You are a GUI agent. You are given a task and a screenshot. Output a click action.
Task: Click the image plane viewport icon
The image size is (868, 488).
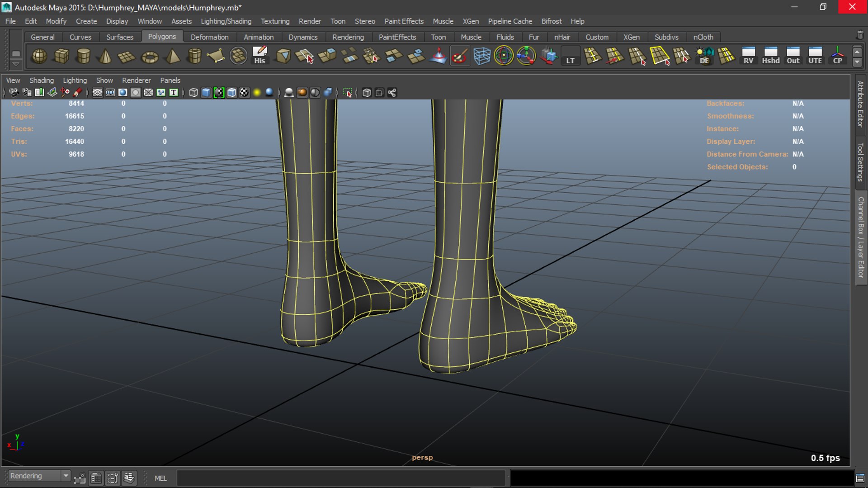[x=52, y=93]
